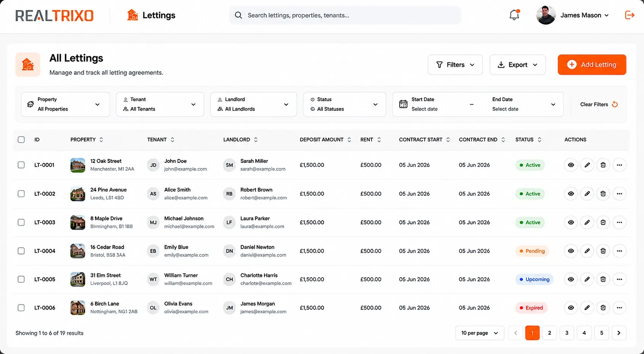Open more actions for LT-0004
This screenshot has height=354, width=644.
(x=619, y=251)
